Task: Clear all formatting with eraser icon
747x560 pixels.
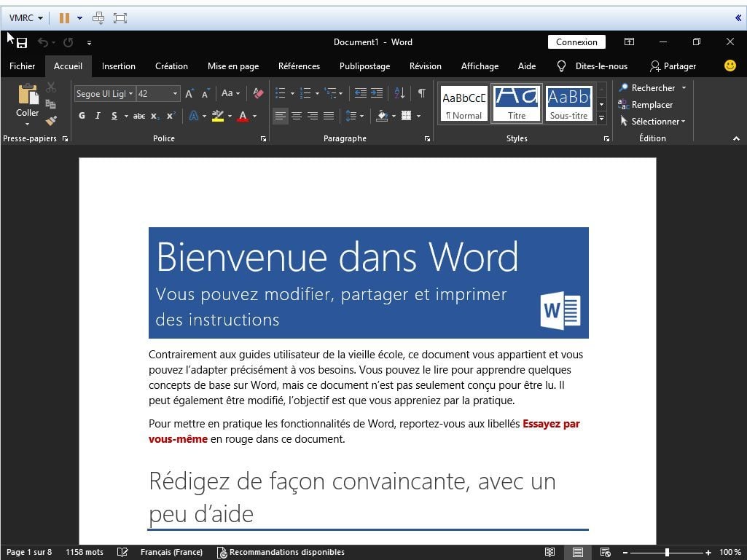Action: point(258,93)
